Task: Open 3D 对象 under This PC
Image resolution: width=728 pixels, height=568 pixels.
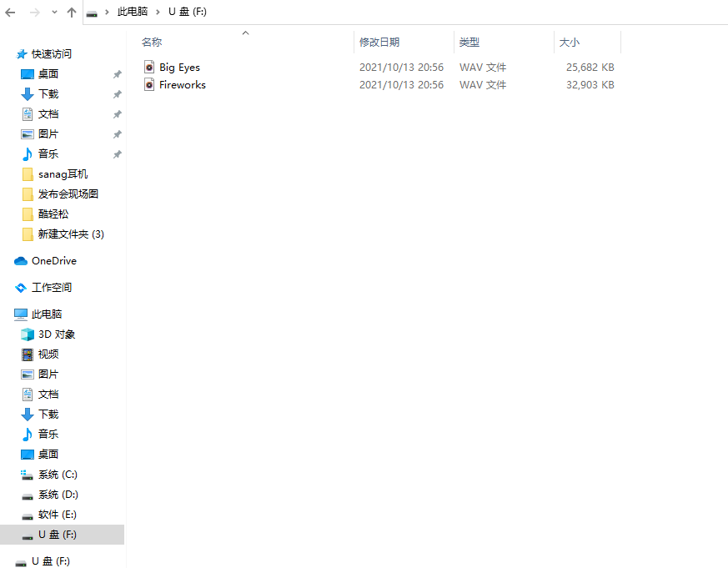Action: (x=57, y=334)
